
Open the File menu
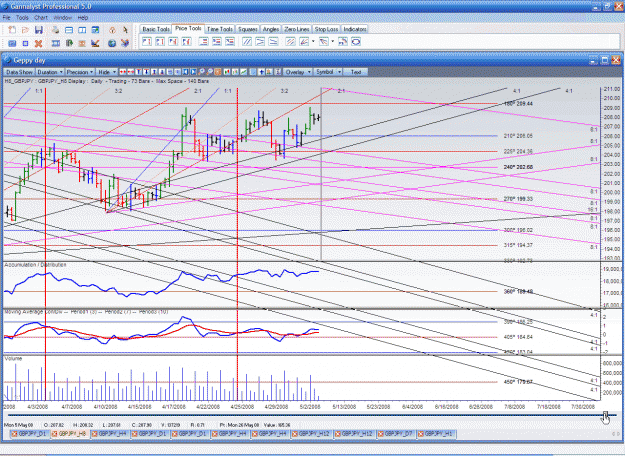pyautogui.click(x=6, y=18)
